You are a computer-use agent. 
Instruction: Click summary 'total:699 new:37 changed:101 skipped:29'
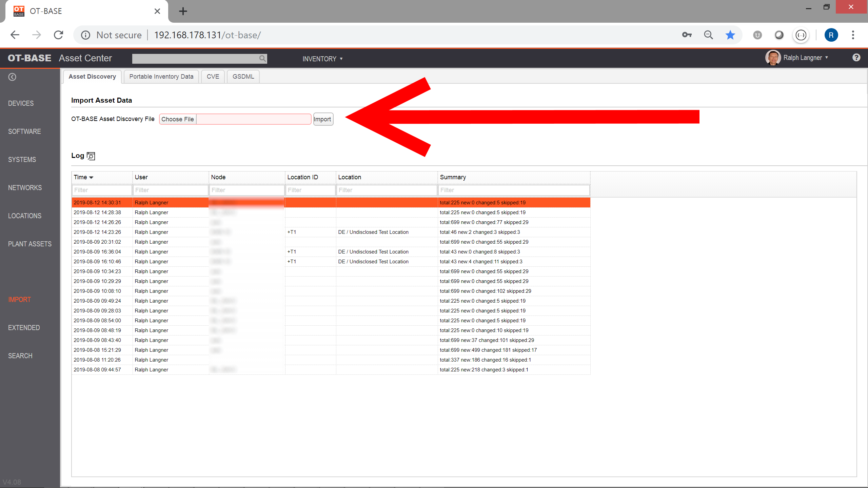pos(487,340)
